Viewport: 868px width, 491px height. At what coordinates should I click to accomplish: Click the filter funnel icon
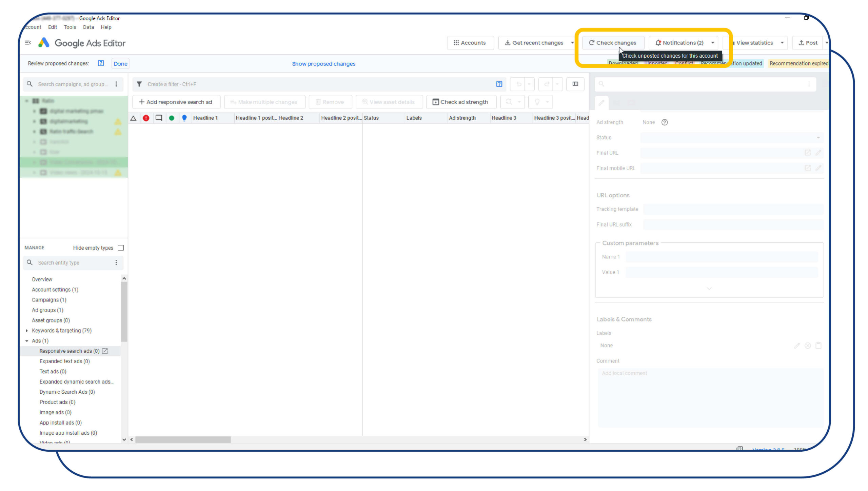click(x=139, y=84)
